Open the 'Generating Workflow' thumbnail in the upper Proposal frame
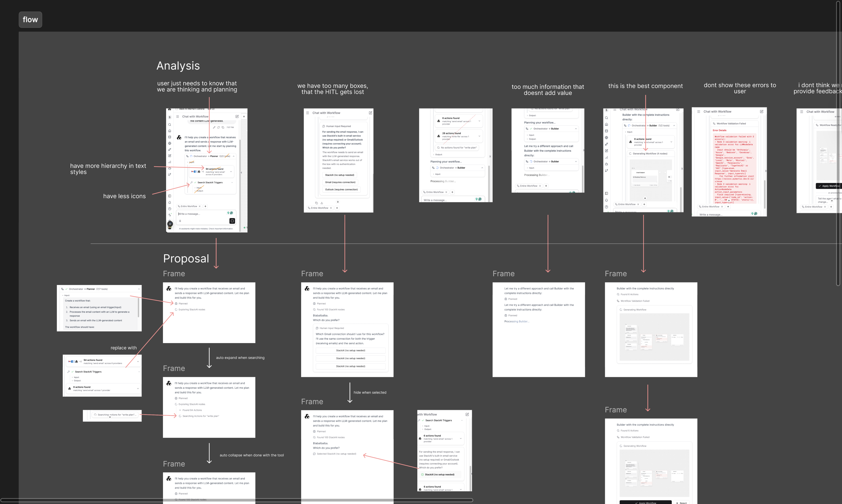 pos(654,337)
